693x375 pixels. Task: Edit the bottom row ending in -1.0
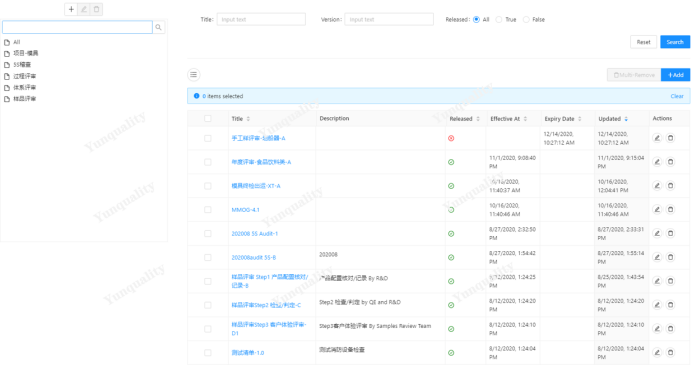[x=657, y=353]
